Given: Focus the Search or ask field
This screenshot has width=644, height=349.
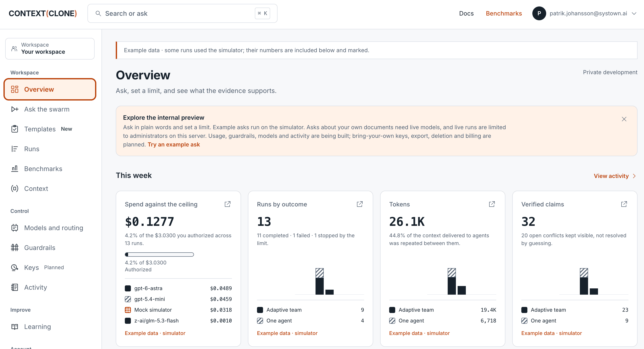Looking at the screenshot, I should click(x=182, y=13).
